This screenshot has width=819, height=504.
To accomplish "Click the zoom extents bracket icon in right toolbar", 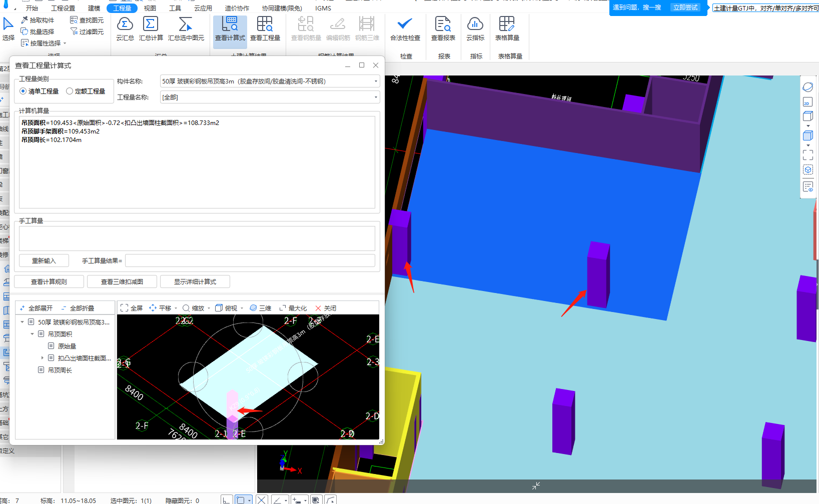I will tap(807, 155).
